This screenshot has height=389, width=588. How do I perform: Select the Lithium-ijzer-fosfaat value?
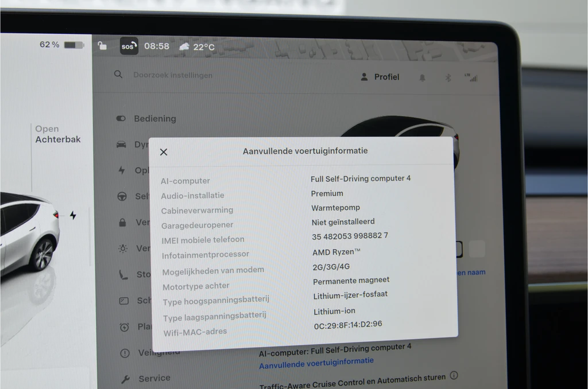pyautogui.click(x=350, y=295)
